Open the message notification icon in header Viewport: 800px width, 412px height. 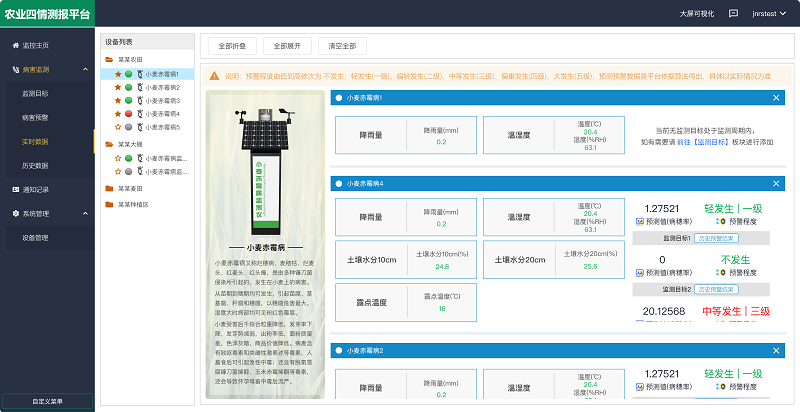(733, 14)
